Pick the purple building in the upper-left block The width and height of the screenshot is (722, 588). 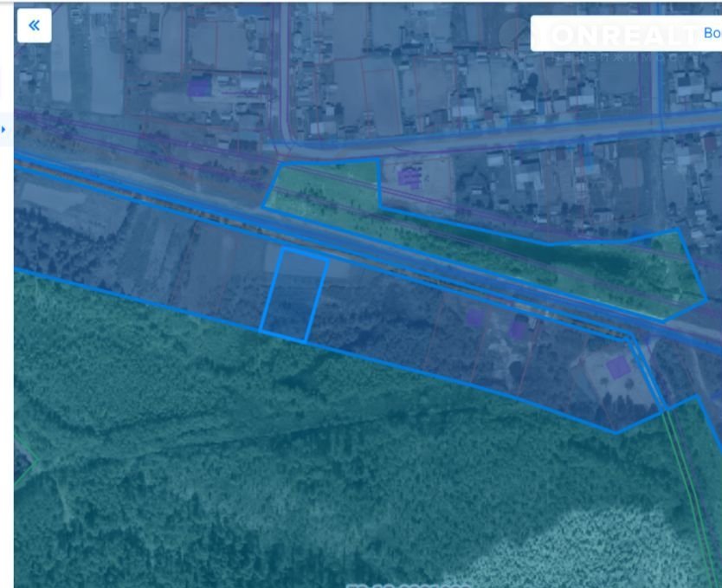point(199,87)
